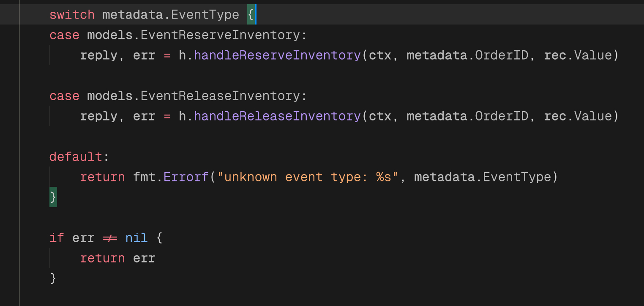The height and width of the screenshot is (306, 644).
Task: Click the nil keyword
Action: click(136, 238)
